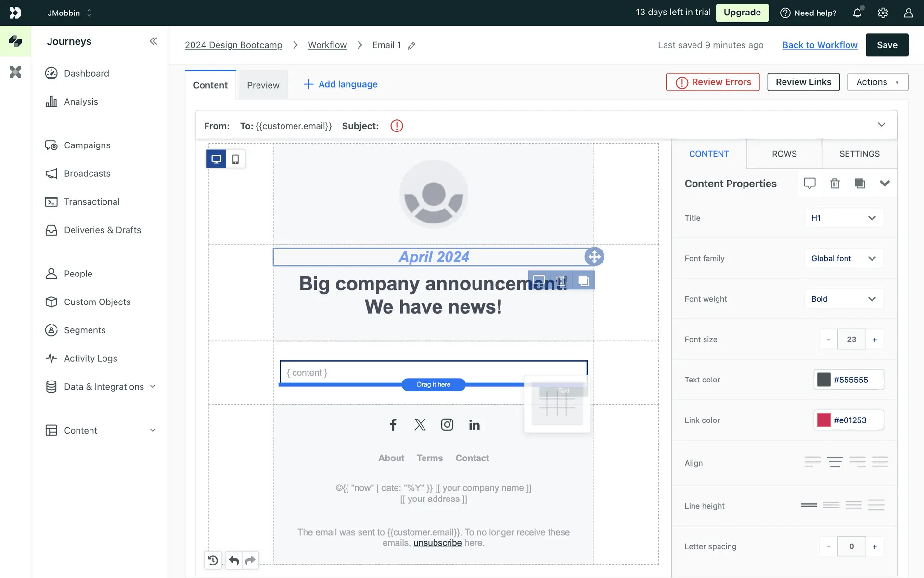Image resolution: width=924 pixels, height=578 pixels.
Task: Choose center text alignment option
Action: pos(835,462)
